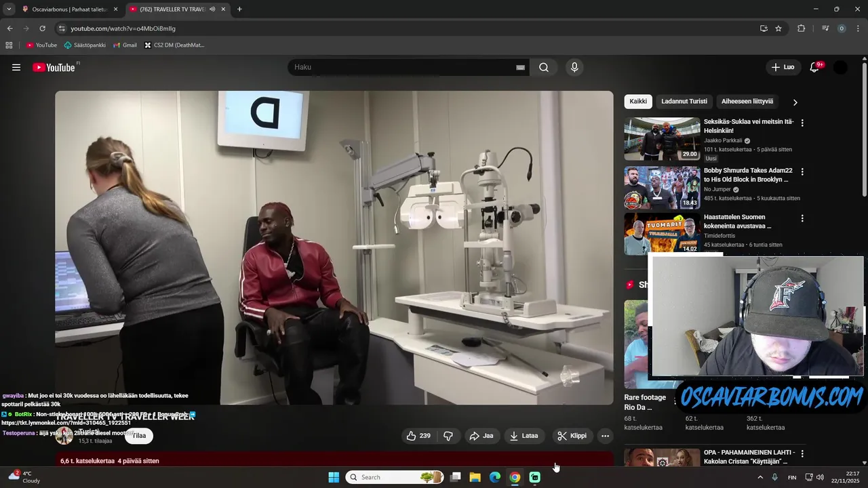Go to the YouTube home logo

(x=54, y=67)
